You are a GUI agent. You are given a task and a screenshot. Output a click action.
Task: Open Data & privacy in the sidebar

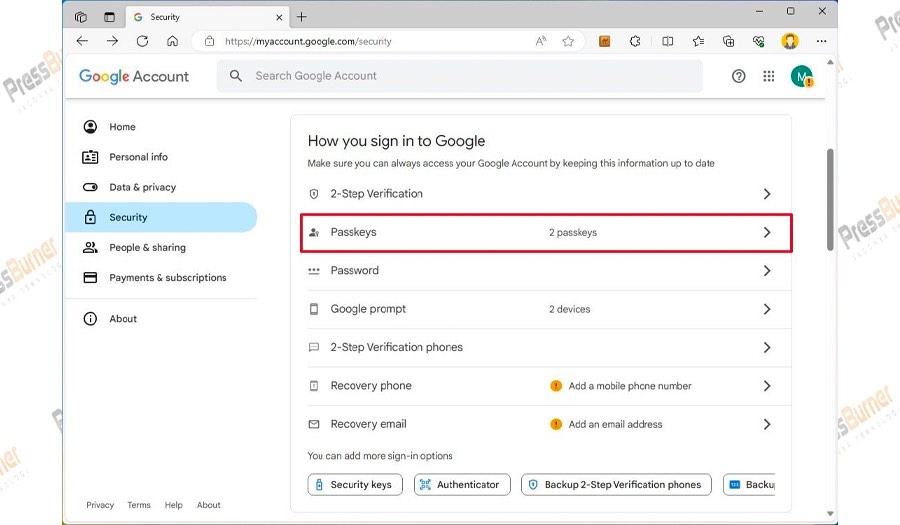pos(142,187)
